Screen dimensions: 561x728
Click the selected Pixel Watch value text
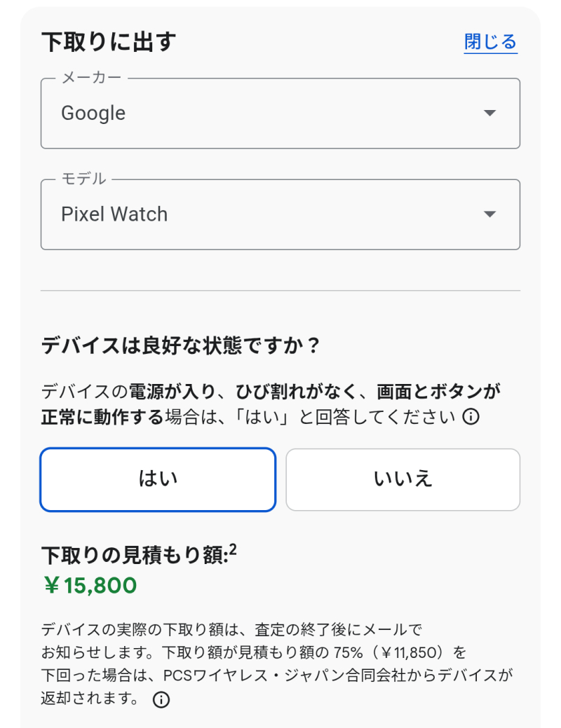[114, 214]
